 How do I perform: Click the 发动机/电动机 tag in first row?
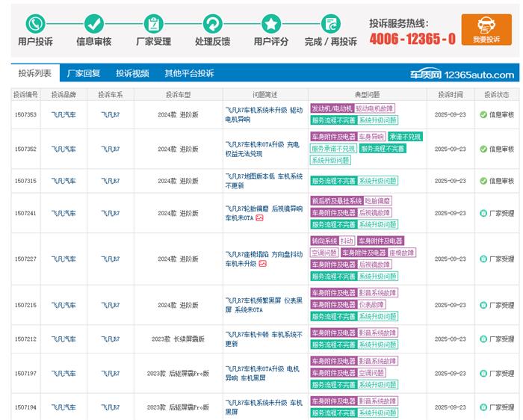pos(331,108)
